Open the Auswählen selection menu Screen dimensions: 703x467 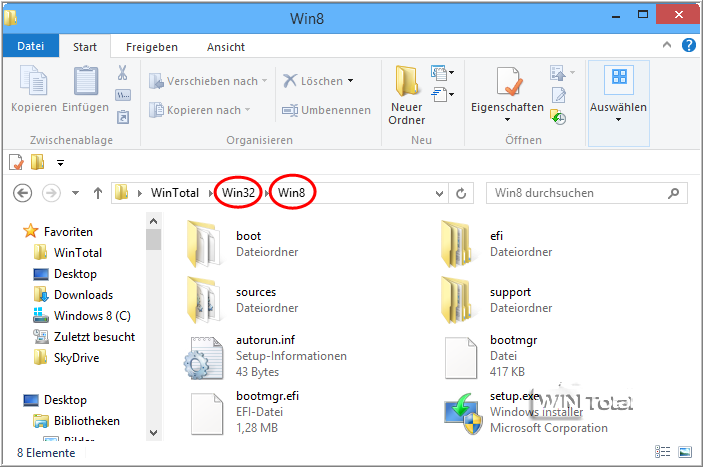618,104
